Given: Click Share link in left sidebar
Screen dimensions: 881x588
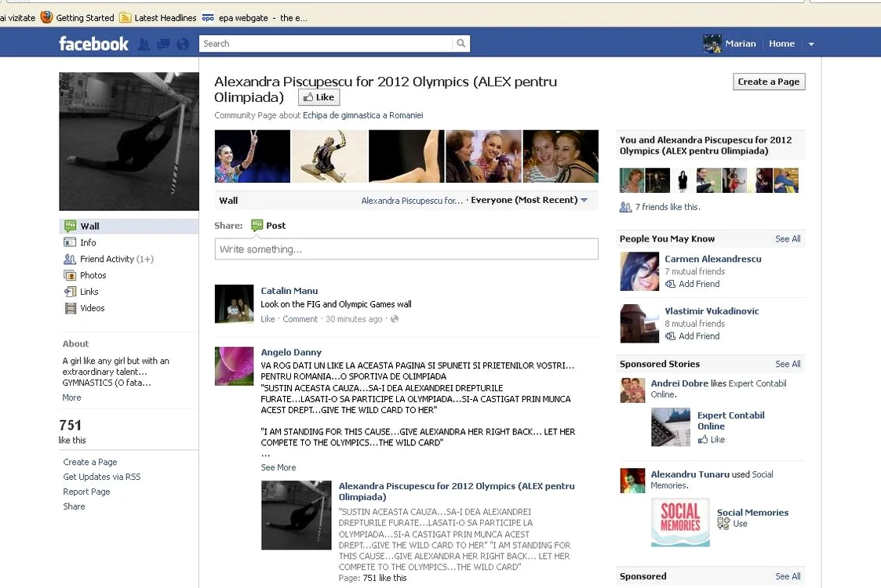Looking at the screenshot, I should coord(75,506).
